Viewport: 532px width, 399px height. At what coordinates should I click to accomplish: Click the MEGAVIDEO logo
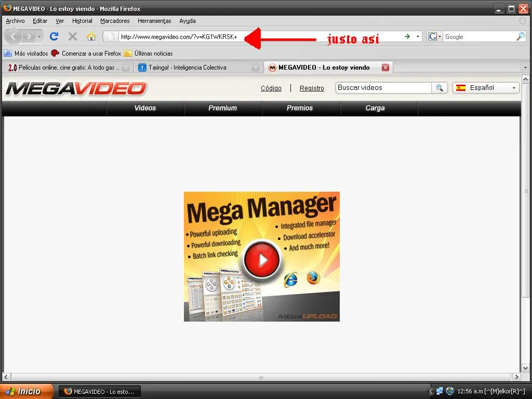[76, 88]
